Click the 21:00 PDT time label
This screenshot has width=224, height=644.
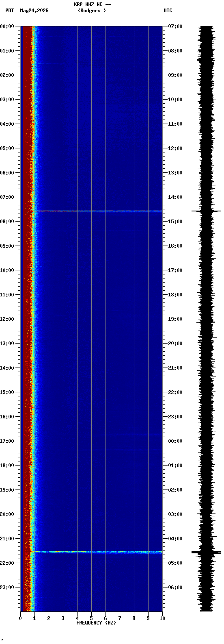pos(7,539)
